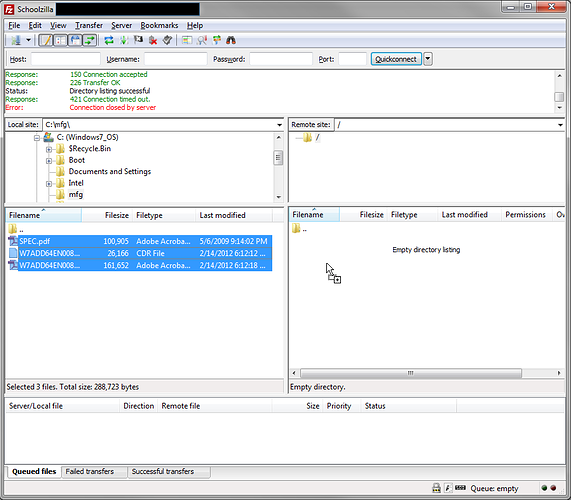
Task: Switch to Successful transfers tab
Action: [x=169, y=472]
